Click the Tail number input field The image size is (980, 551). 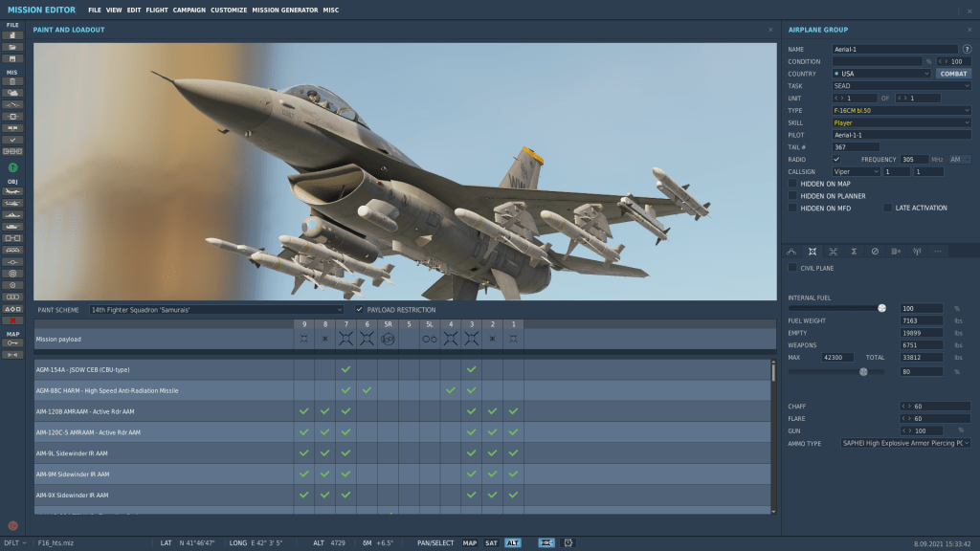(x=856, y=147)
